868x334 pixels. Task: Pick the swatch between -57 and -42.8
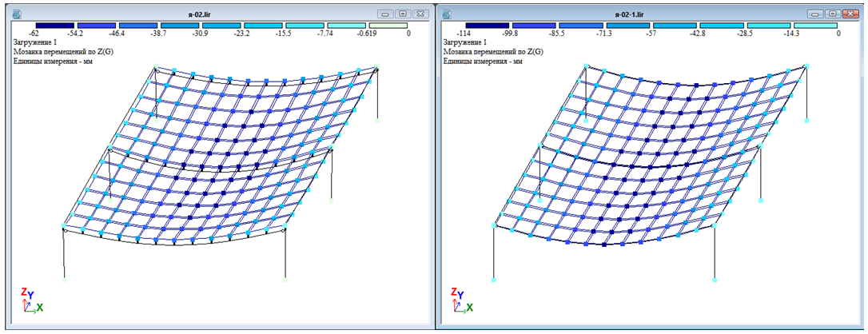click(675, 26)
